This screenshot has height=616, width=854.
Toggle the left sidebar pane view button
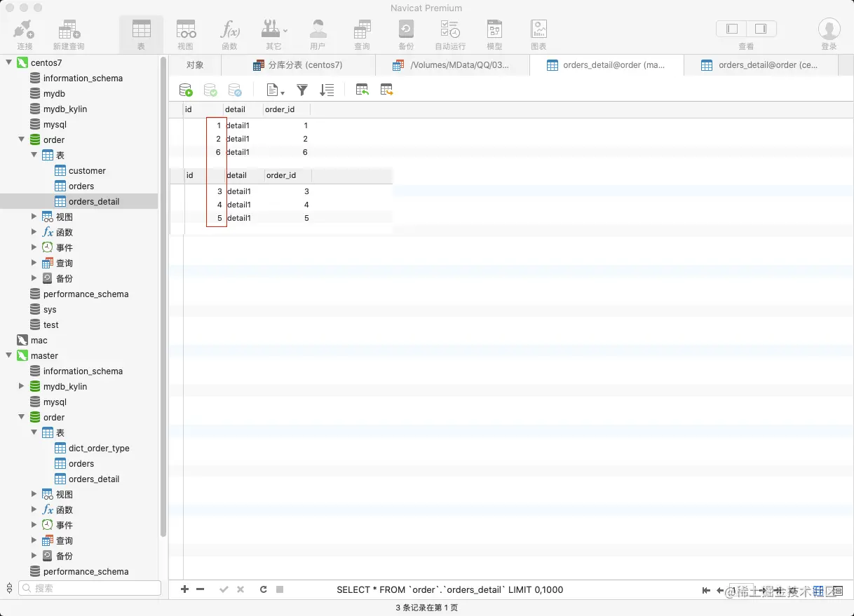(732, 29)
